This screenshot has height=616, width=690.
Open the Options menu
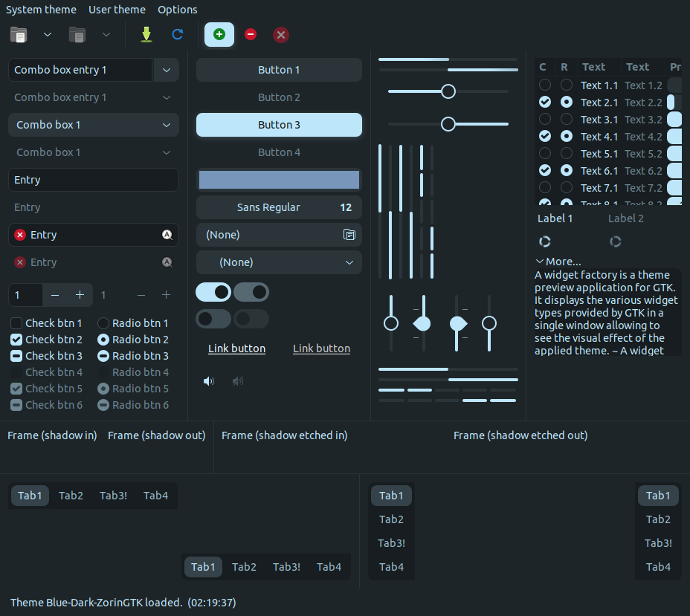pyautogui.click(x=178, y=10)
